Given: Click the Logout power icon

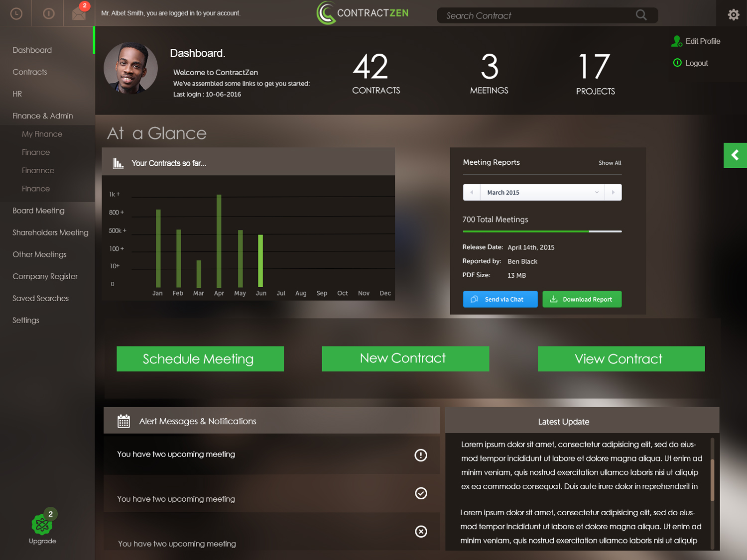Looking at the screenshot, I should coord(677,63).
